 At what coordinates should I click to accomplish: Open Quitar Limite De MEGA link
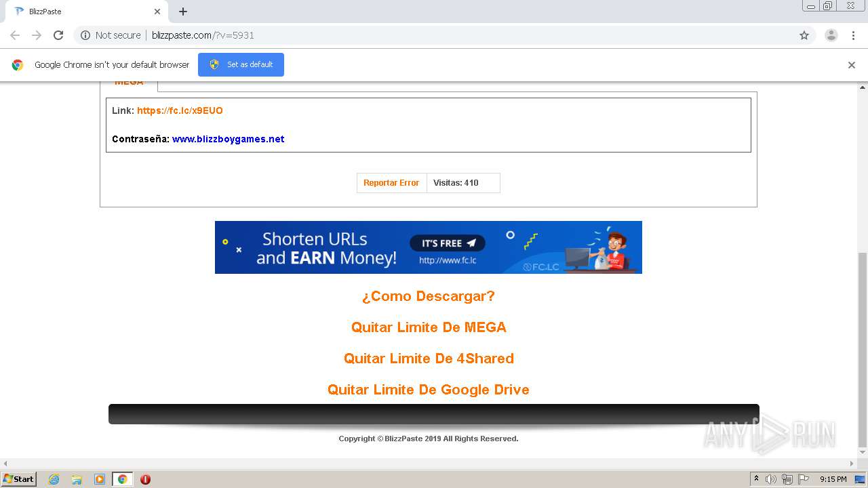[x=429, y=327]
